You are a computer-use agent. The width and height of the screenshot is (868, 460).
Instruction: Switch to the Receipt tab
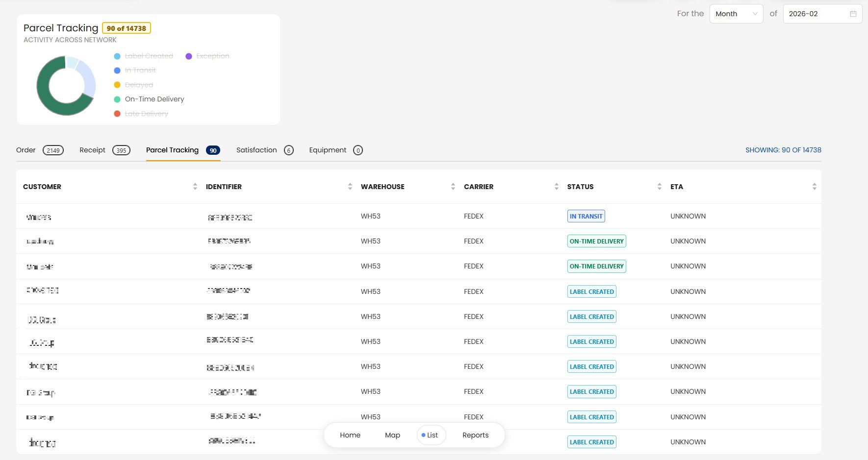click(x=105, y=150)
